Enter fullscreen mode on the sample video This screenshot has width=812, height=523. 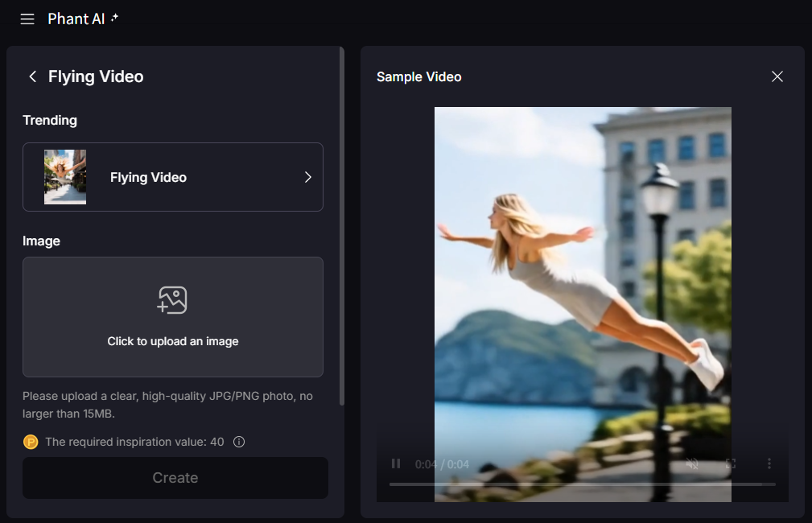[x=731, y=463]
